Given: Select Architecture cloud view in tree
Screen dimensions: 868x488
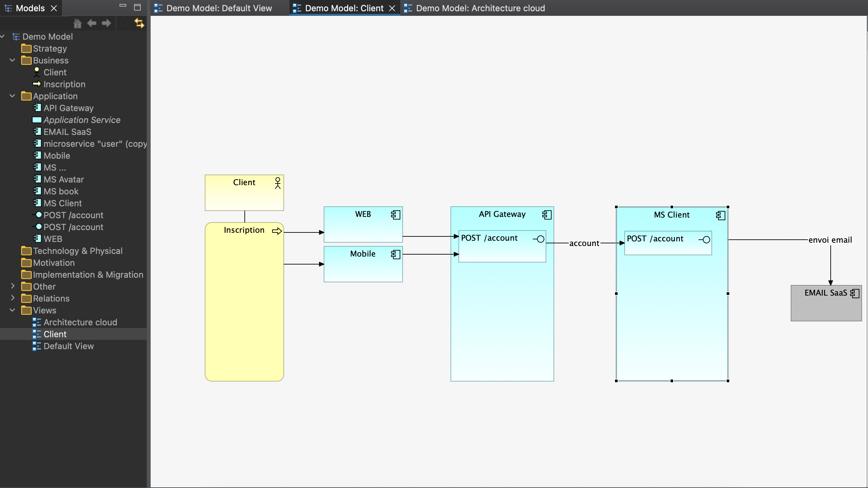Looking at the screenshot, I should click(80, 322).
